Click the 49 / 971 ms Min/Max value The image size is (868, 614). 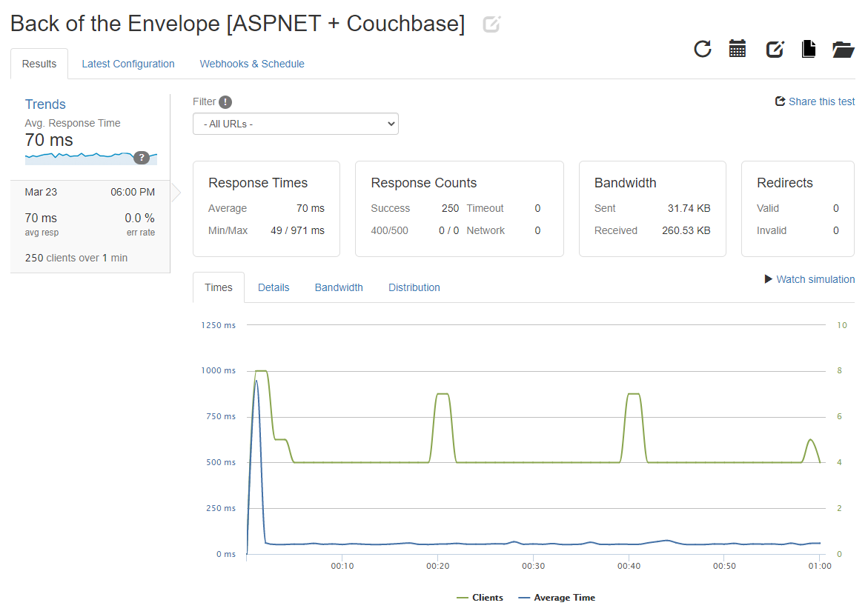pyautogui.click(x=297, y=230)
